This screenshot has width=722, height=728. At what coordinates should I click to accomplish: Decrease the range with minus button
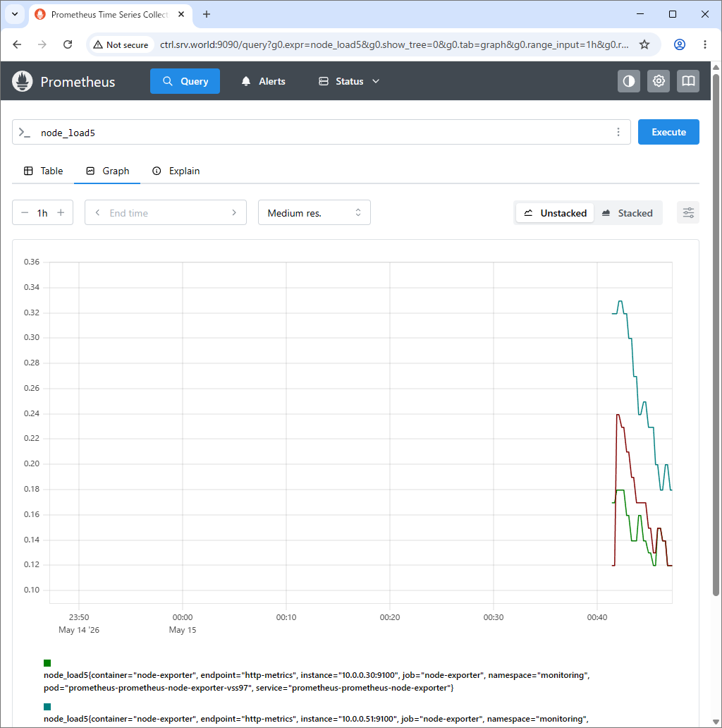click(x=25, y=212)
